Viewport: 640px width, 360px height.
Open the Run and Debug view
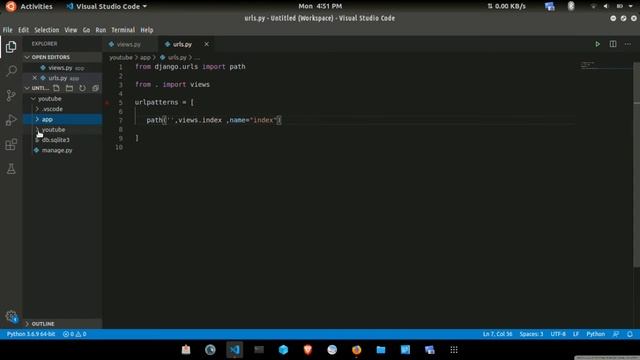pyautogui.click(x=11, y=120)
